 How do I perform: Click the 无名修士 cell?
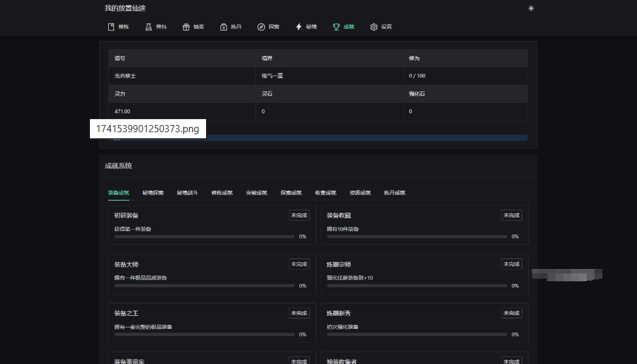(182, 76)
